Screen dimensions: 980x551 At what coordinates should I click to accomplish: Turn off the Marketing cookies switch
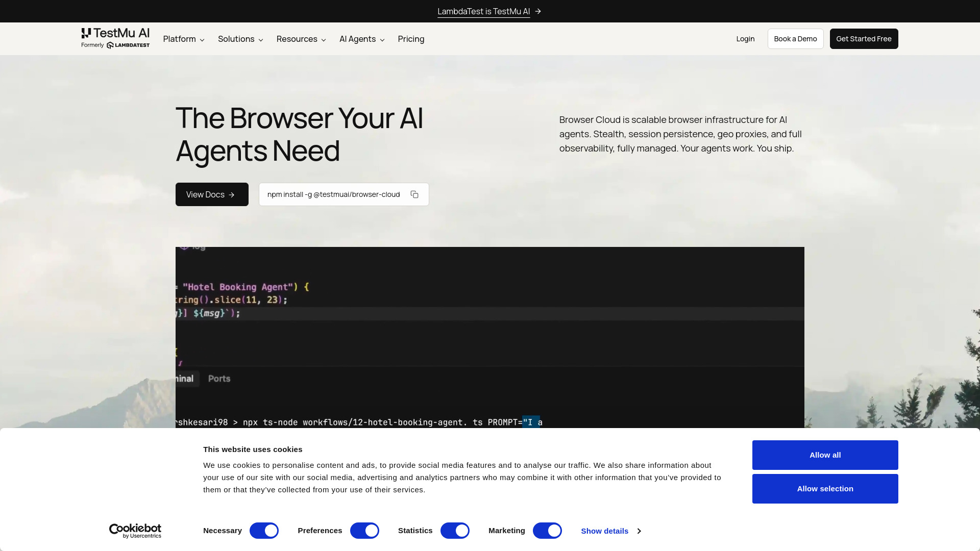547,531
